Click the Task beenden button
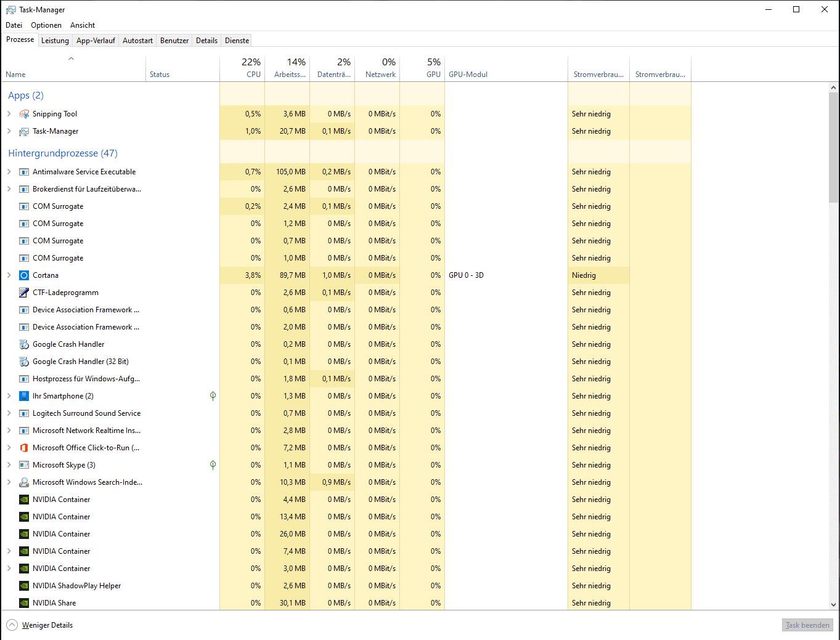This screenshot has width=840, height=640. [x=807, y=625]
